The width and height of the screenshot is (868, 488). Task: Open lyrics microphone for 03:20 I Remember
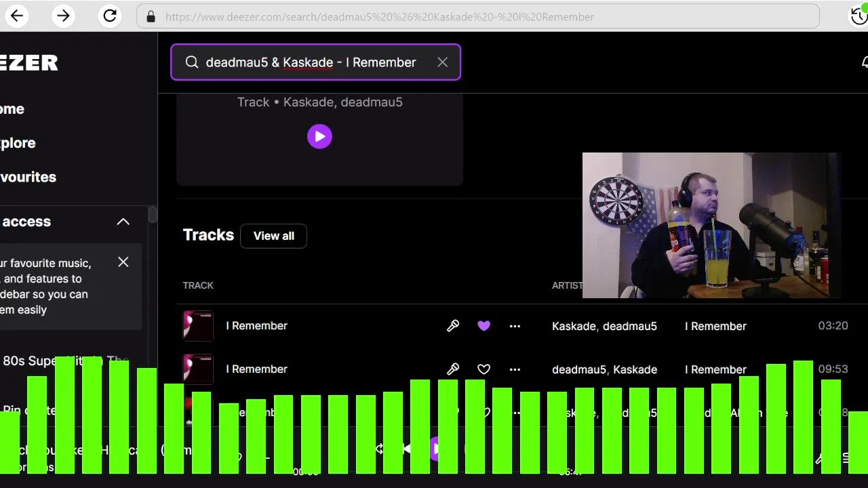click(x=453, y=326)
